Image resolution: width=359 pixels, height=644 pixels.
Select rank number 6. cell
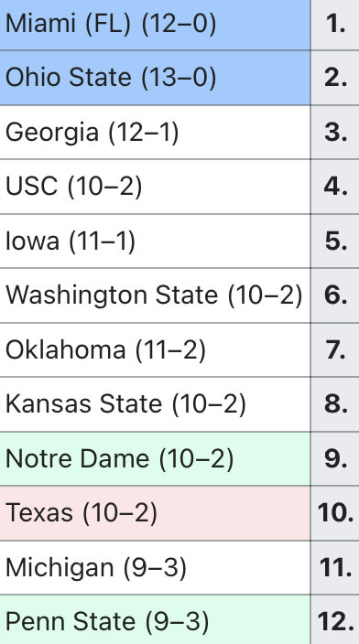(x=335, y=295)
